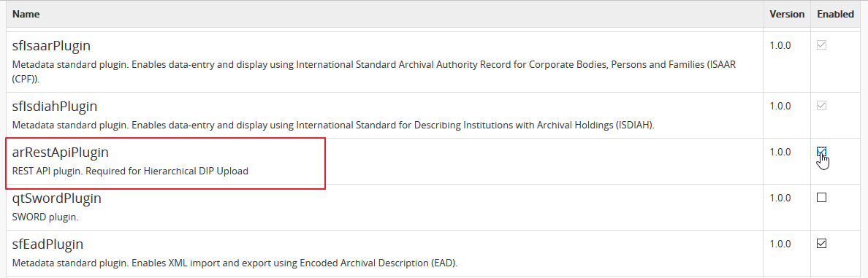Enable the qtSwordPlugin checkbox

pyautogui.click(x=821, y=197)
